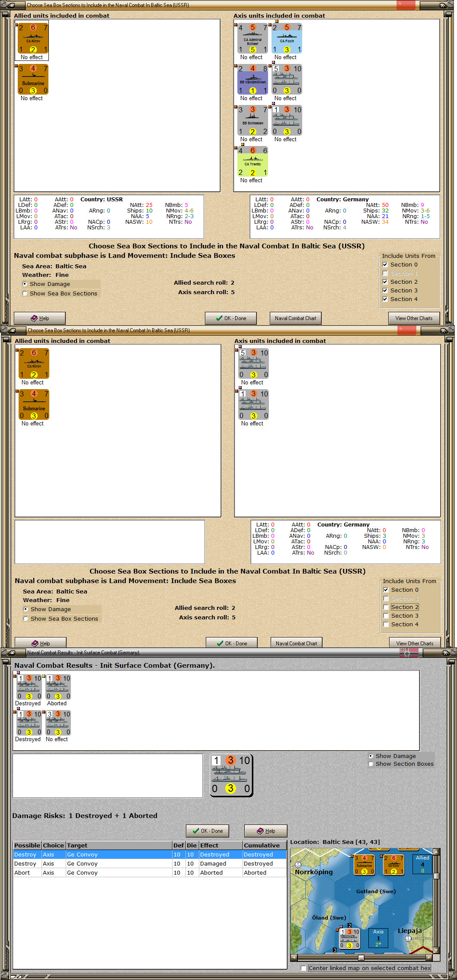Check Section 4 in middle window
The width and height of the screenshot is (457, 980).
coord(386,624)
